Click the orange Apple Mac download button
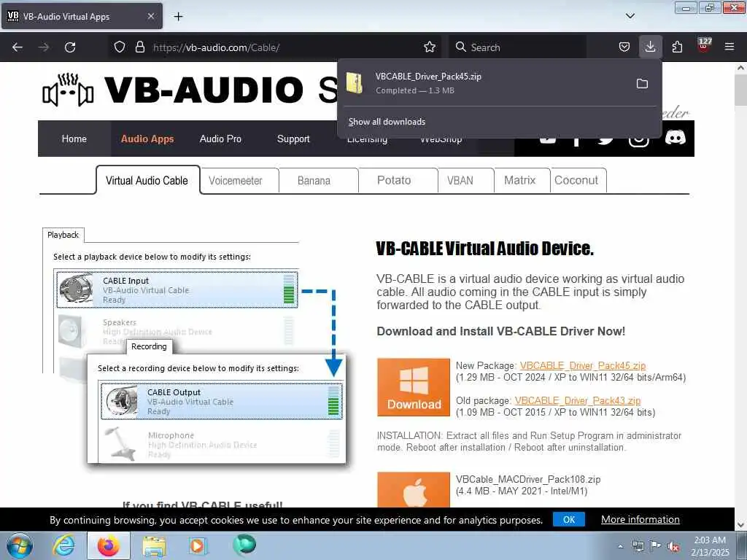Screen dimensions: 747x560 point(414,489)
